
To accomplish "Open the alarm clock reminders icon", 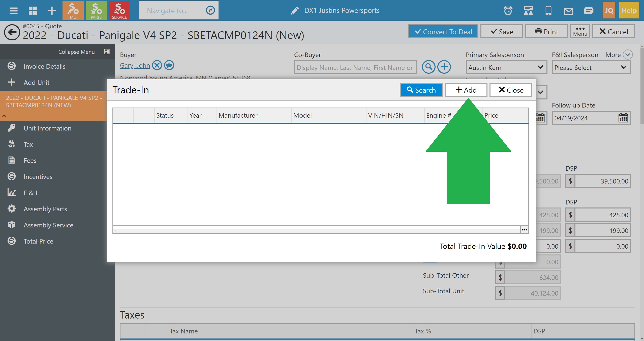I will pyautogui.click(x=508, y=11).
